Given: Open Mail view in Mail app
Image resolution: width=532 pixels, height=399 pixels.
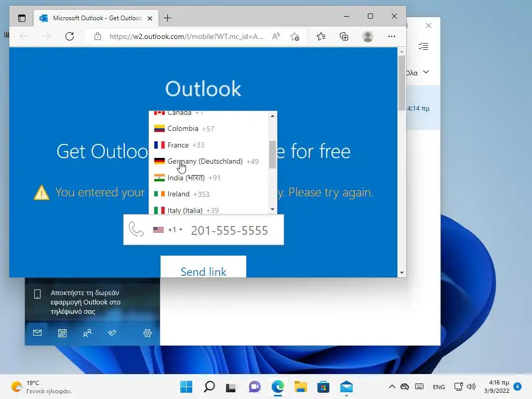Looking at the screenshot, I should (37, 333).
